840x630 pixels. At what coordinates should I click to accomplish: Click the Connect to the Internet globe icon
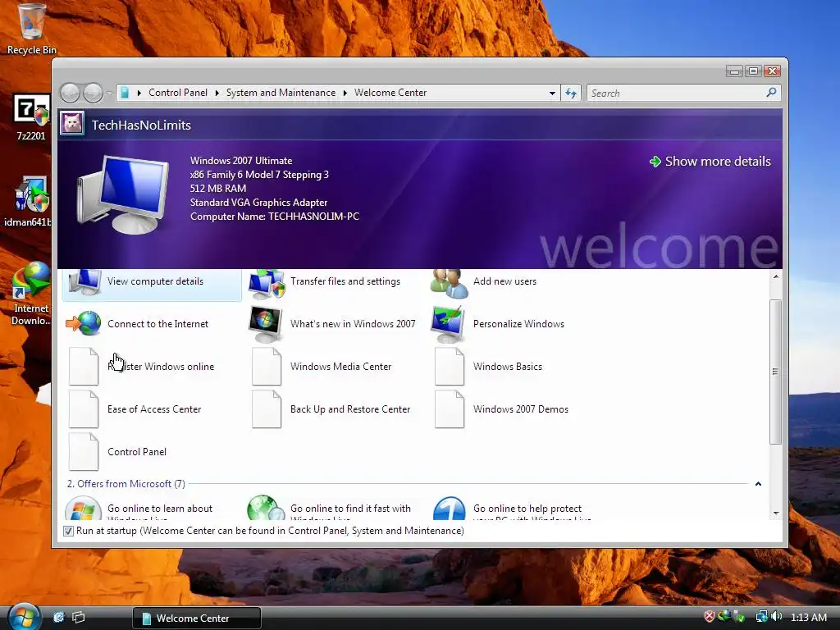pos(84,323)
